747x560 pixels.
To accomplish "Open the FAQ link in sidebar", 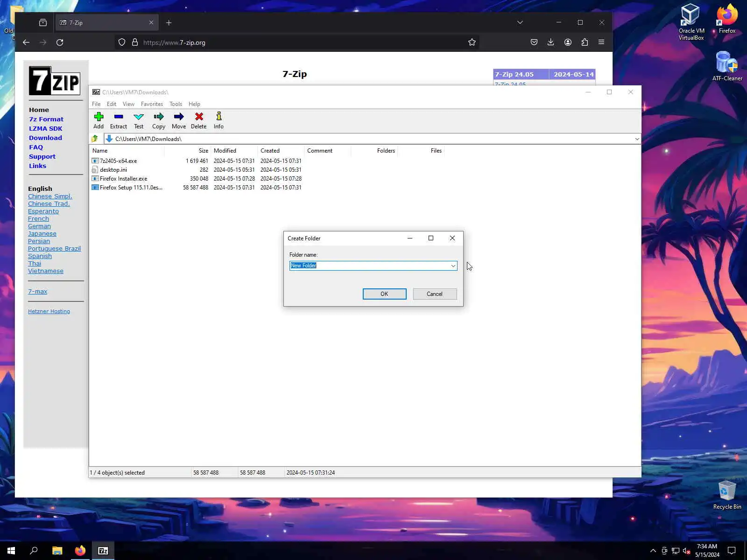I will (36, 147).
